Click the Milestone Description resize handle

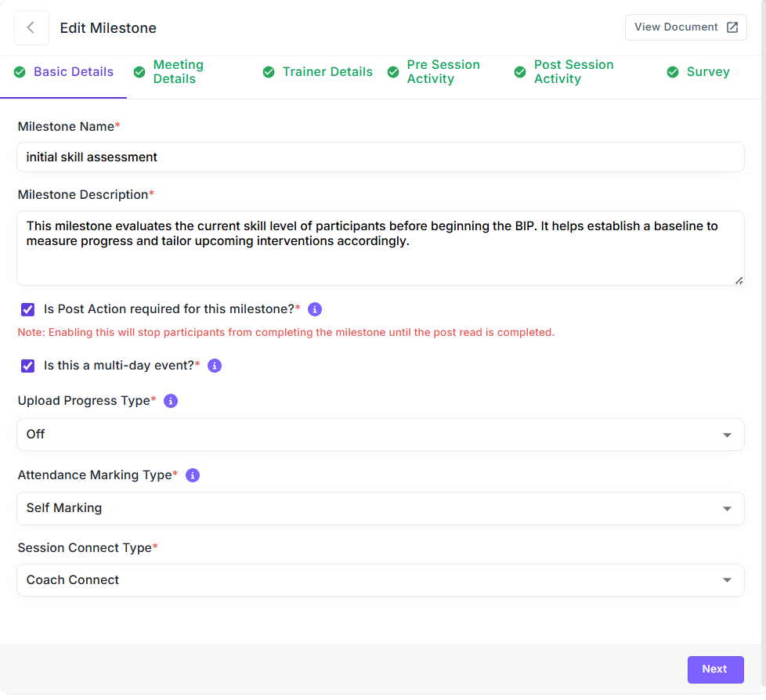tap(739, 280)
